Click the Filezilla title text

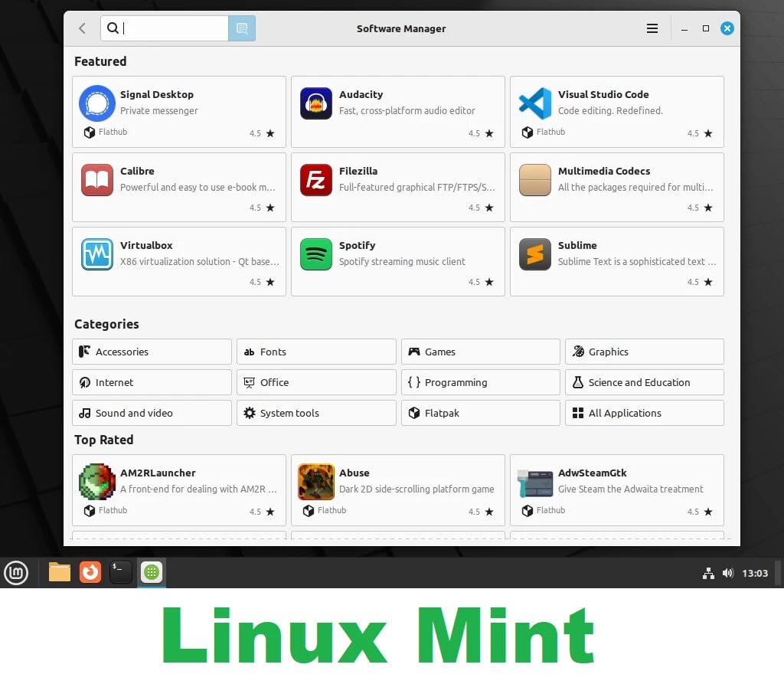pos(358,171)
